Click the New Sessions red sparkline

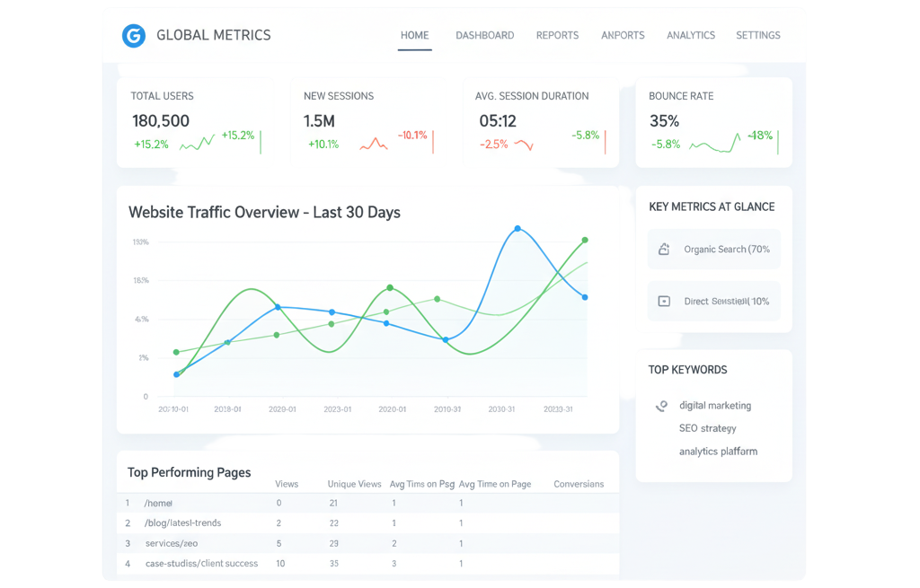pos(373,144)
